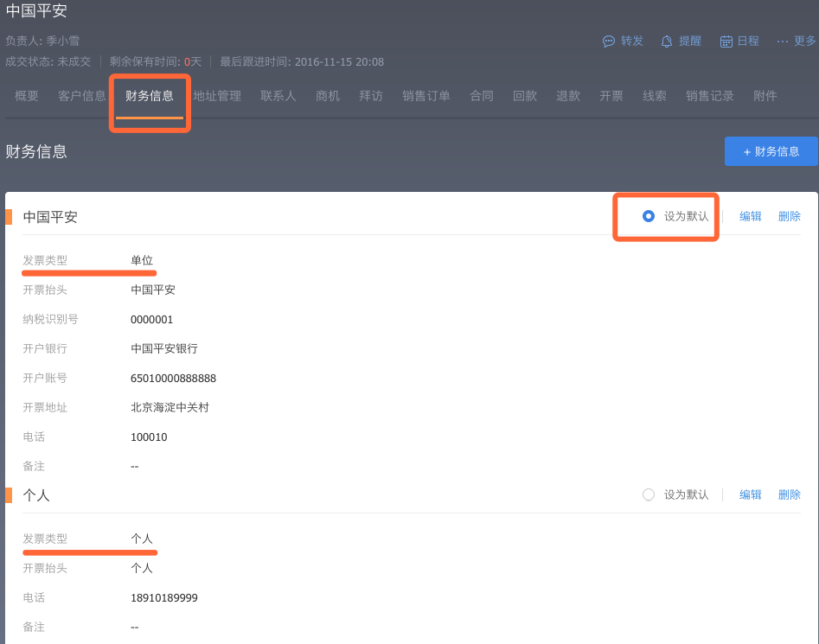This screenshot has height=644, width=819.
Task: Open the 销售记录 tab
Action: tap(710, 96)
